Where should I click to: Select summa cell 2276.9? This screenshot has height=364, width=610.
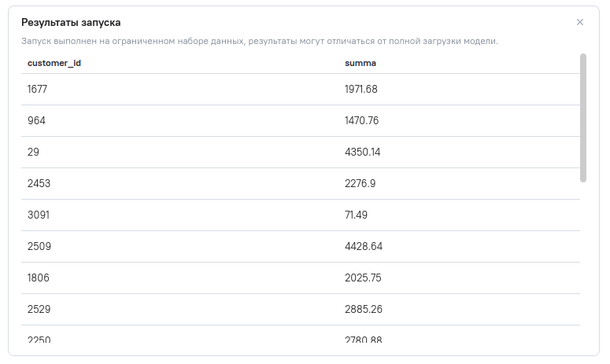360,184
